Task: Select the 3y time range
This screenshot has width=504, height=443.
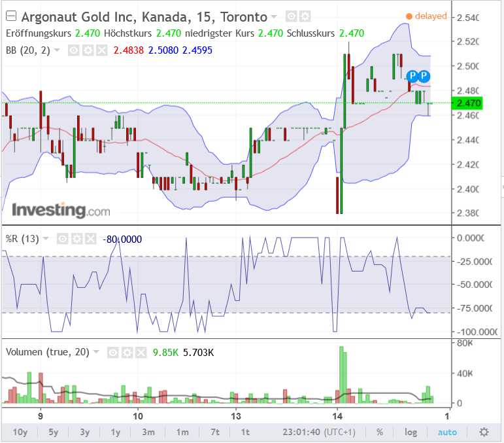Action: tap(84, 432)
